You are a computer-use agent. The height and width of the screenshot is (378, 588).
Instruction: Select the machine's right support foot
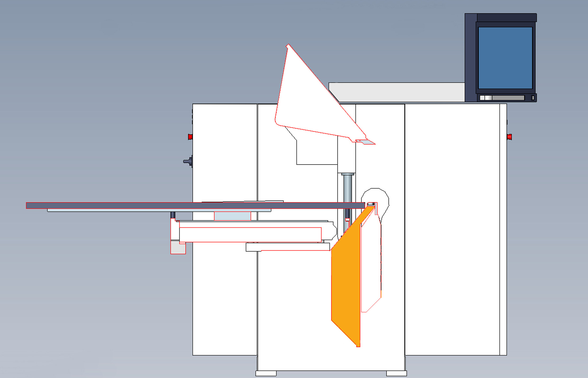[x=396, y=373]
